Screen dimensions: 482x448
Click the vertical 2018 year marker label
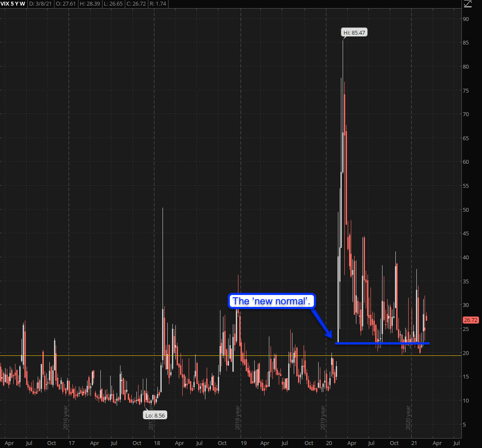[237, 418]
